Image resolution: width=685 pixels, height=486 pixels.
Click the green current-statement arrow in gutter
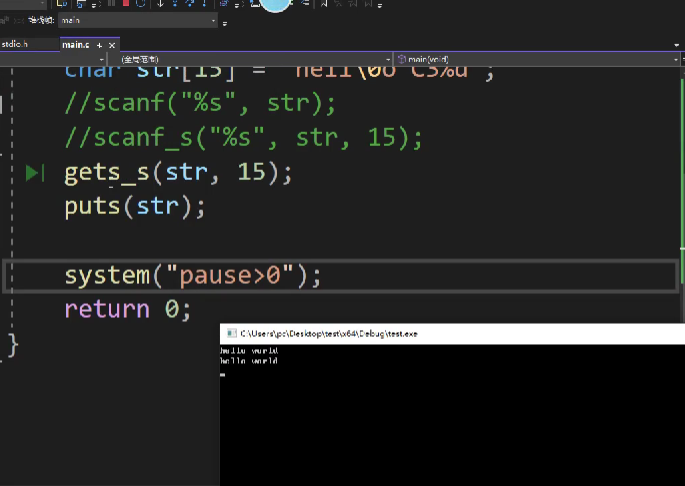pos(34,173)
